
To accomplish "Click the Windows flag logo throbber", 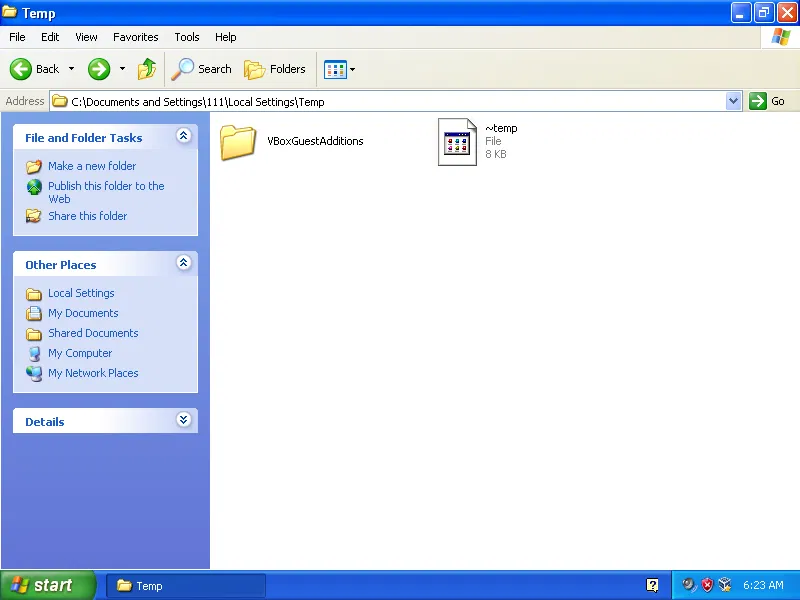I will 781,37.
